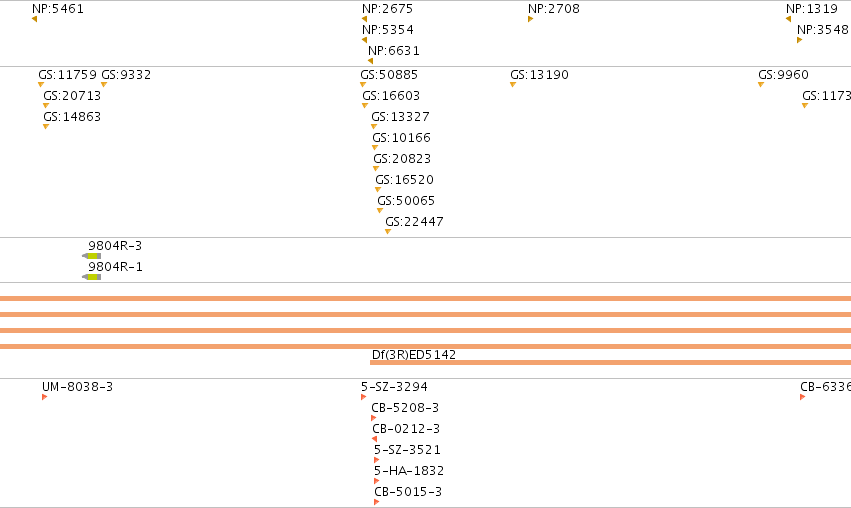This screenshot has width=851, height=508.
Task: Click the GS:16520 insertion triangle
Action: tap(378, 190)
